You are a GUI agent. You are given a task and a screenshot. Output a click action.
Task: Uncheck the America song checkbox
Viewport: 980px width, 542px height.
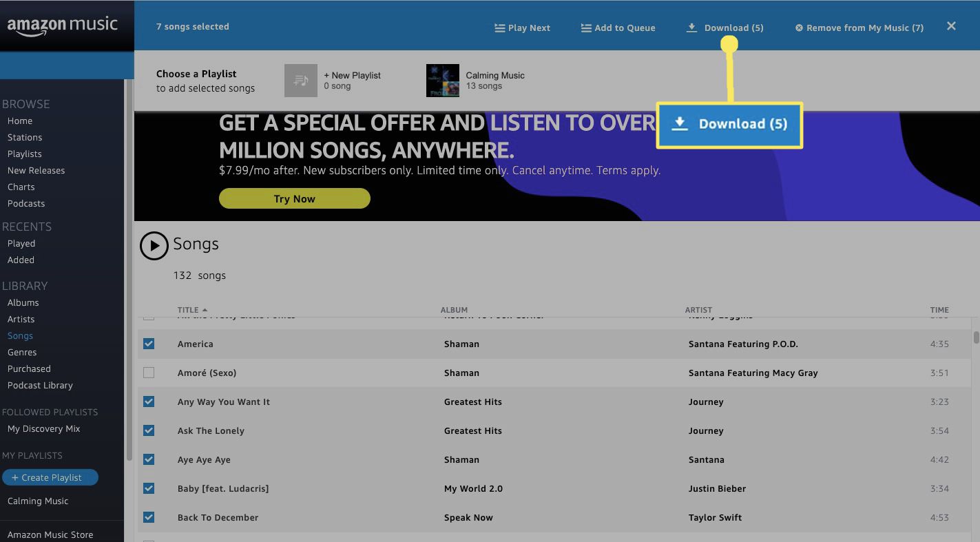click(x=149, y=344)
